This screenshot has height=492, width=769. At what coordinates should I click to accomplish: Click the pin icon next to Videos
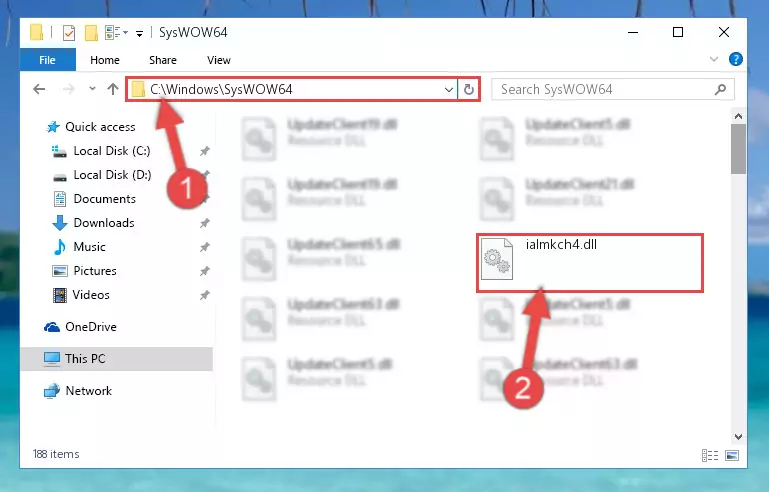205,295
